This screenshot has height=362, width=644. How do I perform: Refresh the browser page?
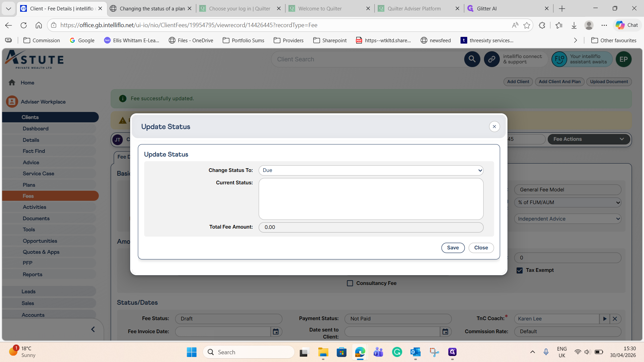point(23,25)
